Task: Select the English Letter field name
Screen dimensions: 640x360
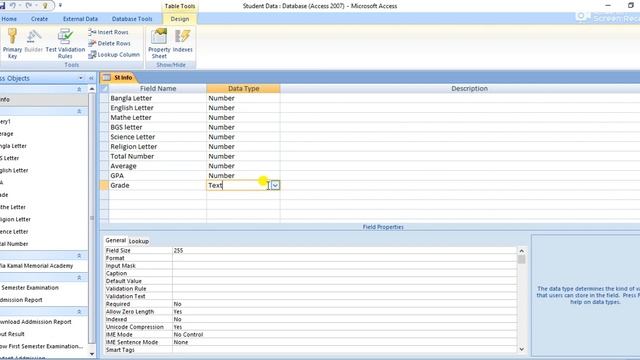Action: (x=158, y=108)
